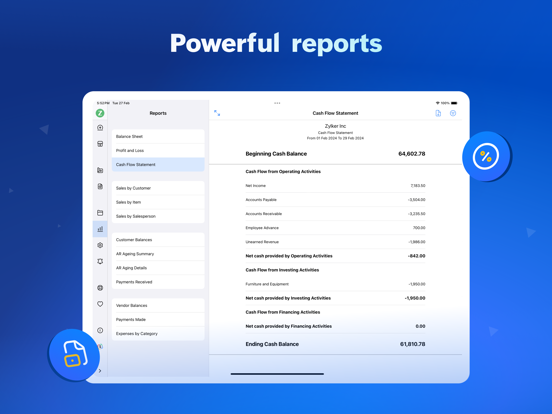
Task: Open the AR Ageing Summary report
Action: pyautogui.click(x=158, y=254)
